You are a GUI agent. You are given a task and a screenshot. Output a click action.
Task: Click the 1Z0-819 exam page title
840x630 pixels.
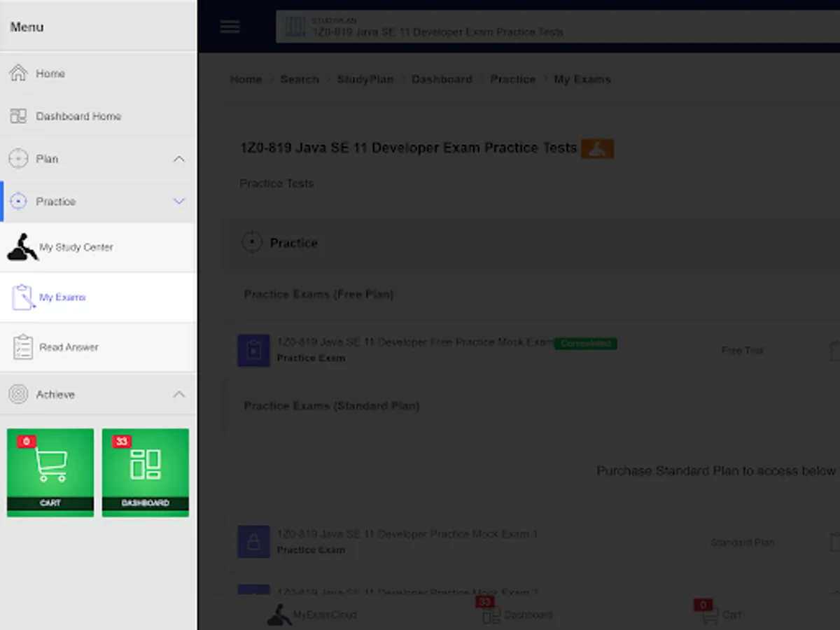[408, 148]
